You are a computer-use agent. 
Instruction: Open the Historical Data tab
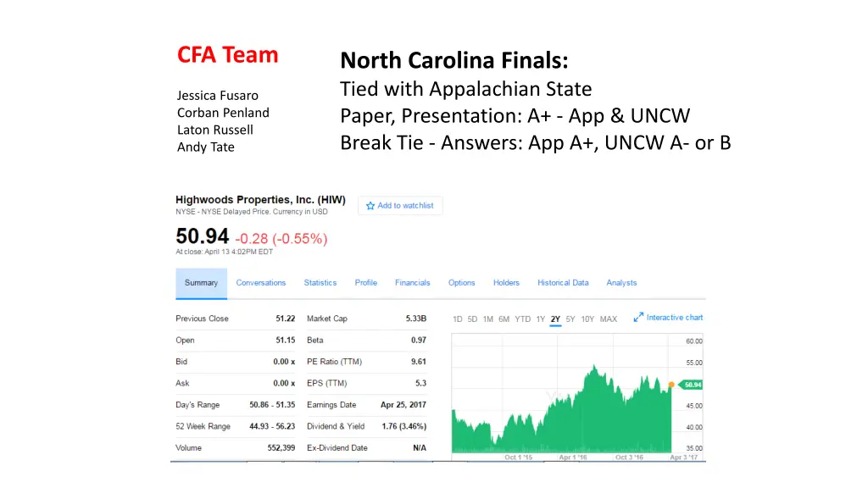point(563,283)
